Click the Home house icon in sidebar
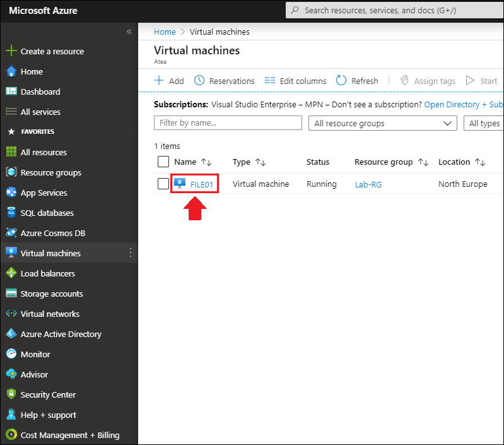 [x=11, y=71]
